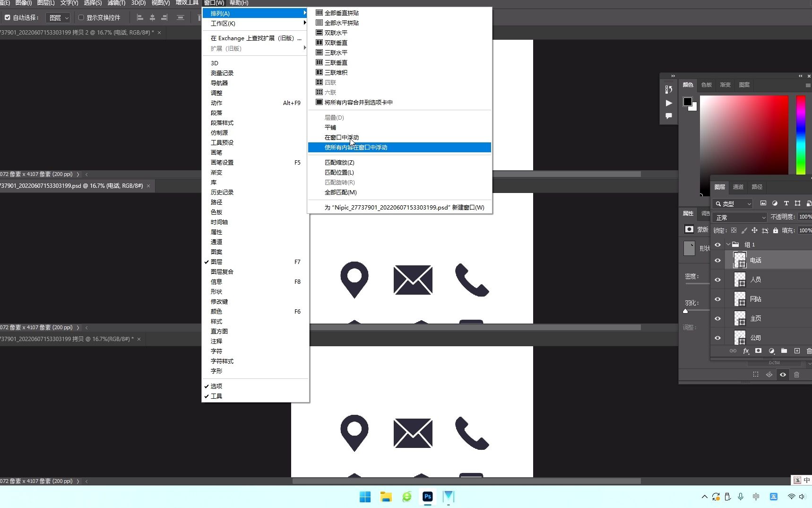Image resolution: width=812 pixels, height=508 pixels.
Task: Select 匹配缩放(Z) from the menu
Action: 339,162
